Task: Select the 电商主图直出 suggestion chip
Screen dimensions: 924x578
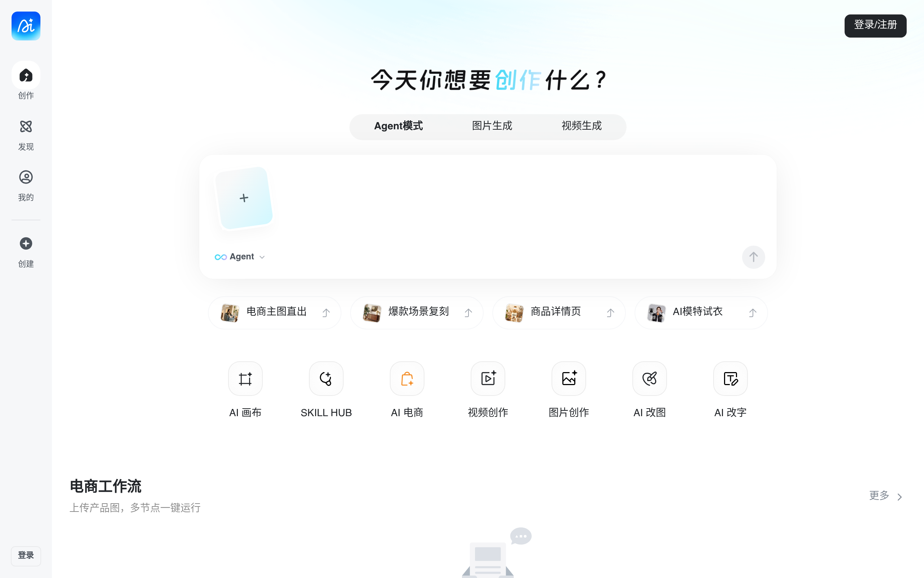Action: (x=275, y=312)
